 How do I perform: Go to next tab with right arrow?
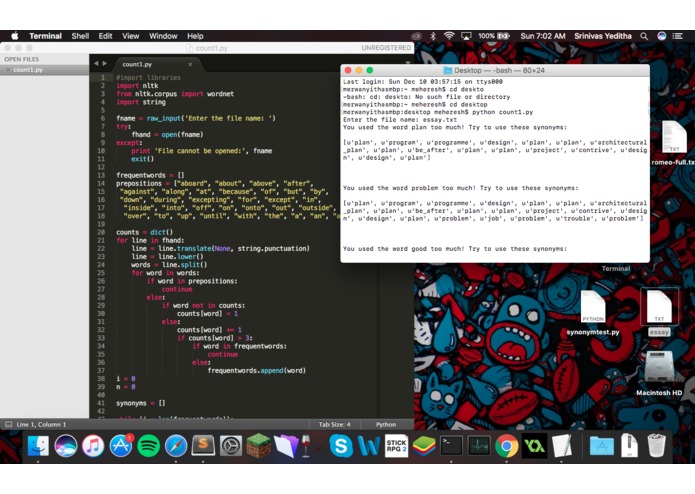click(x=105, y=64)
